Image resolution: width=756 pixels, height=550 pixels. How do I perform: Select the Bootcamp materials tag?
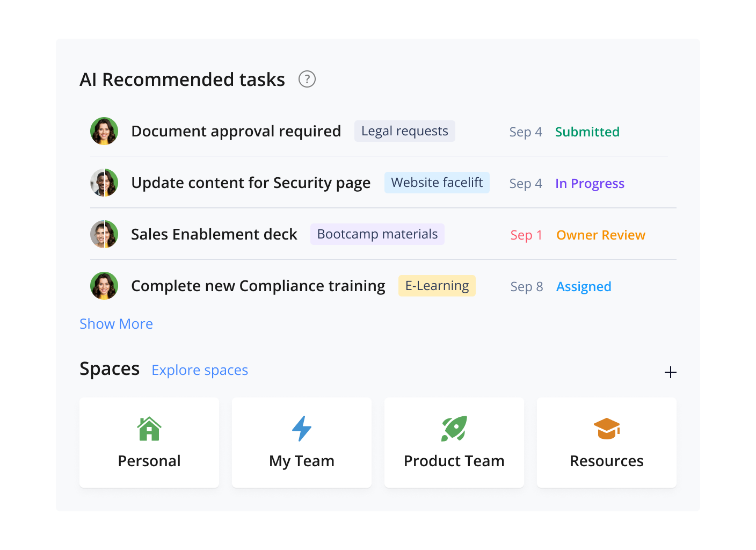click(x=377, y=234)
